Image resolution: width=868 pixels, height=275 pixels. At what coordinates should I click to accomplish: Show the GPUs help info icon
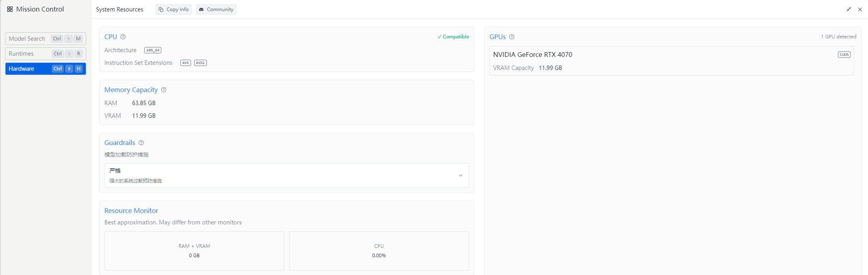[x=512, y=37]
